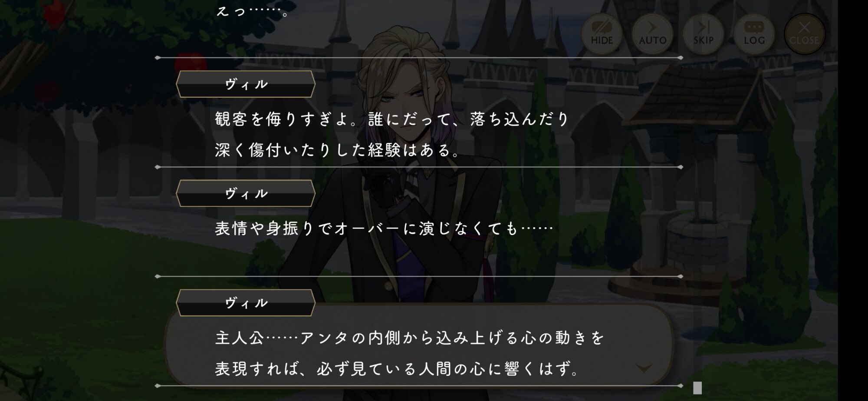Screen dimensions: 868x401
Task: Tap the HIDE button icon
Action: click(x=602, y=34)
